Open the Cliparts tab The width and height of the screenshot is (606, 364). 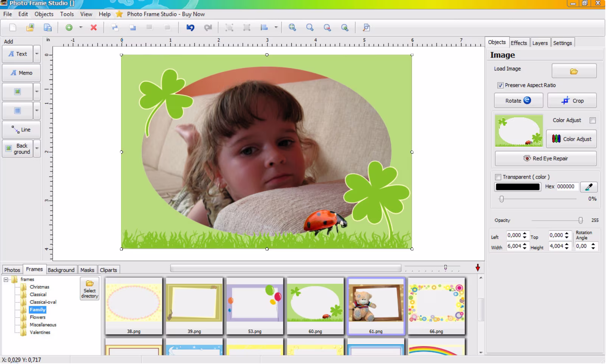[x=109, y=270]
